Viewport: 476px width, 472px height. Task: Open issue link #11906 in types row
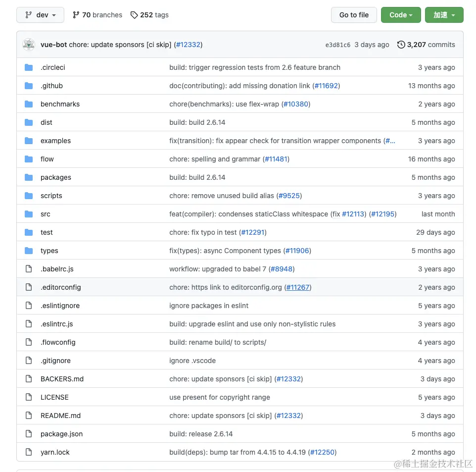(297, 251)
